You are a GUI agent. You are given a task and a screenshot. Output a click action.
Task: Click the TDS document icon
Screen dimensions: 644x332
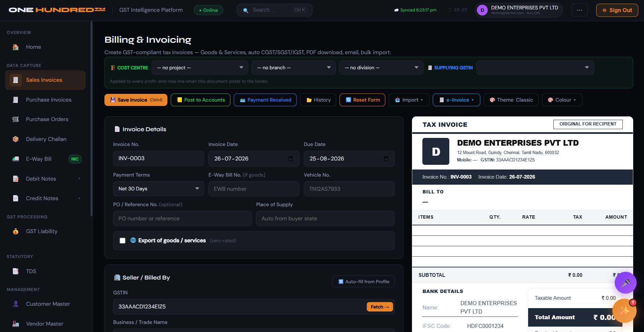tap(15, 271)
